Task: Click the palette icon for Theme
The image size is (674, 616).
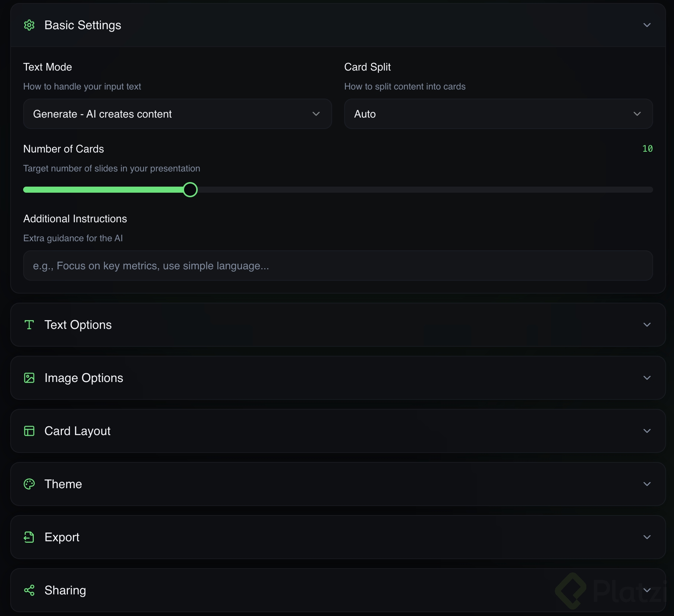Action: [29, 484]
